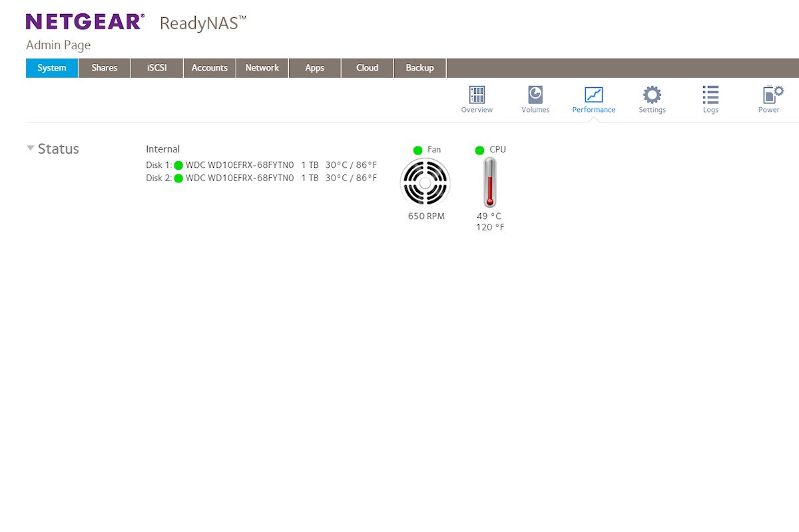This screenshot has width=799, height=532.
Task: Click the green Fan status indicator
Action: [418, 150]
